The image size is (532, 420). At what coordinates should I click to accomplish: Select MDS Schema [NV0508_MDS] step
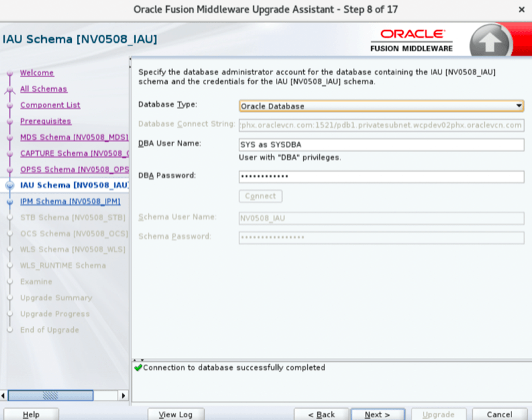coord(74,137)
